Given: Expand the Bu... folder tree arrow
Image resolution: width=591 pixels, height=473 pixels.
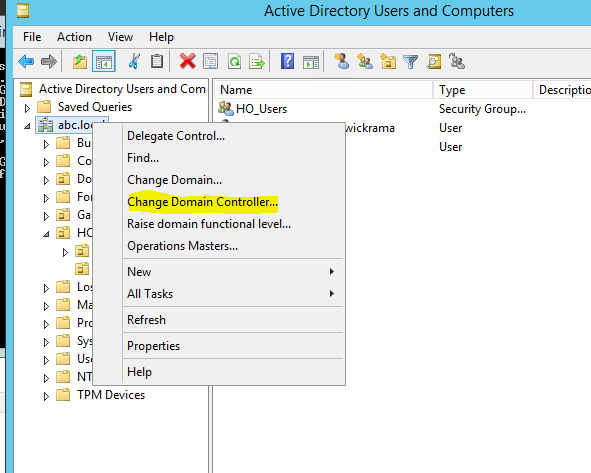Looking at the screenshot, I should pos(46,144).
